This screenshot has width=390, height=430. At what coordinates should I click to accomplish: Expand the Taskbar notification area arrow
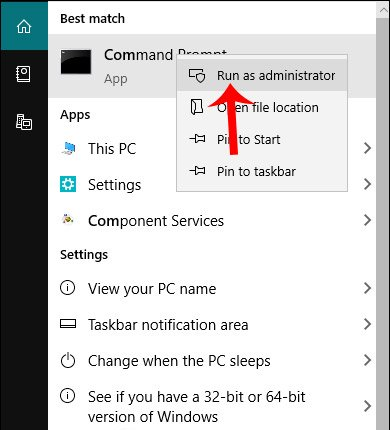(x=367, y=324)
